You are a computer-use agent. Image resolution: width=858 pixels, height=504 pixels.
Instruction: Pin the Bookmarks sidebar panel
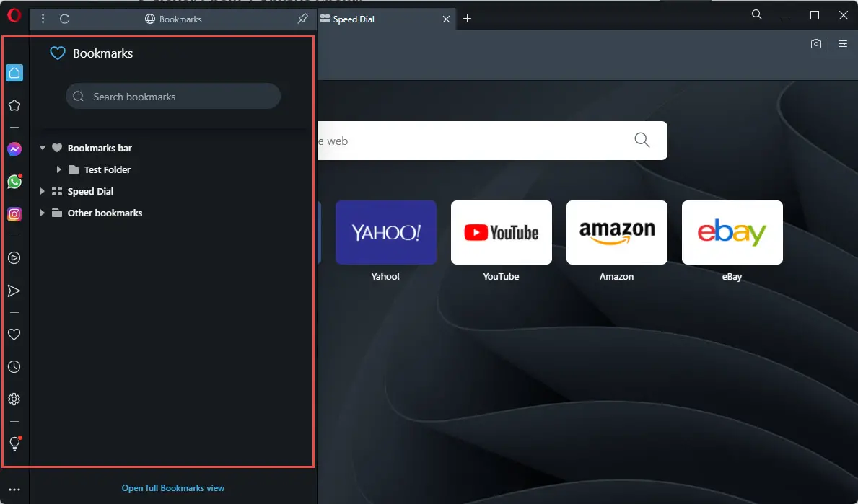[x=302, y=19]
